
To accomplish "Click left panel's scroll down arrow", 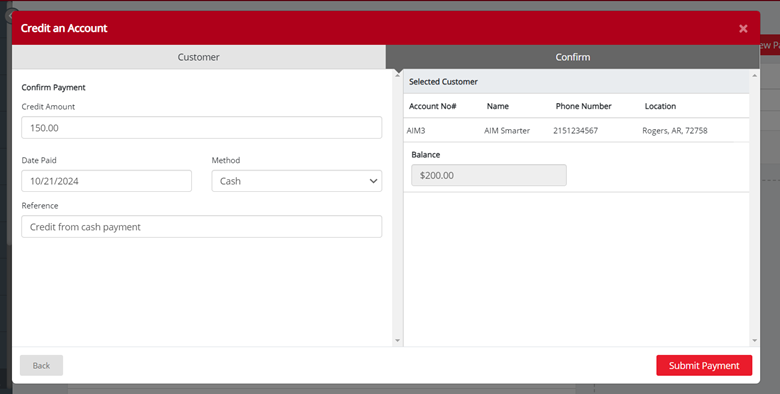I will 397,341.
